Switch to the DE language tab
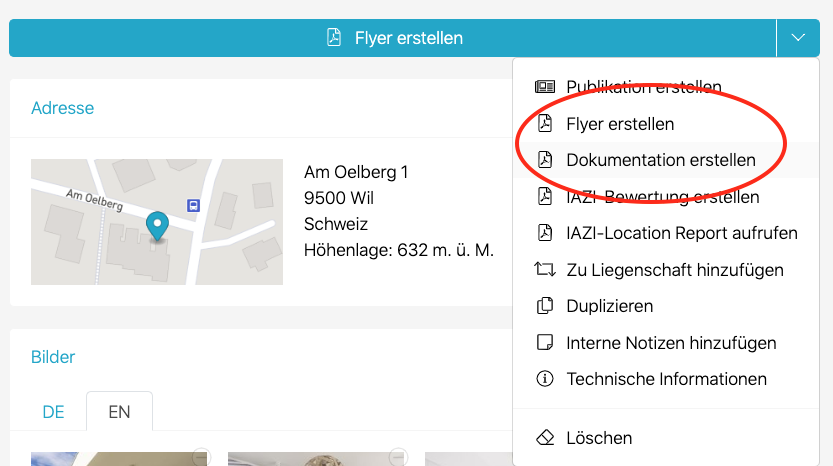The height and width of the screenshot is (466, 833). (x=53, y=412)
